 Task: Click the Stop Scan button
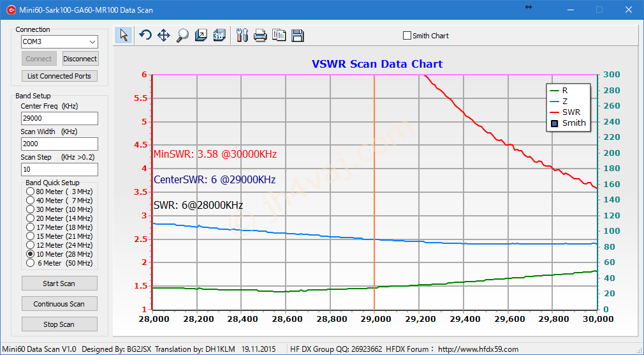[59, 324]
